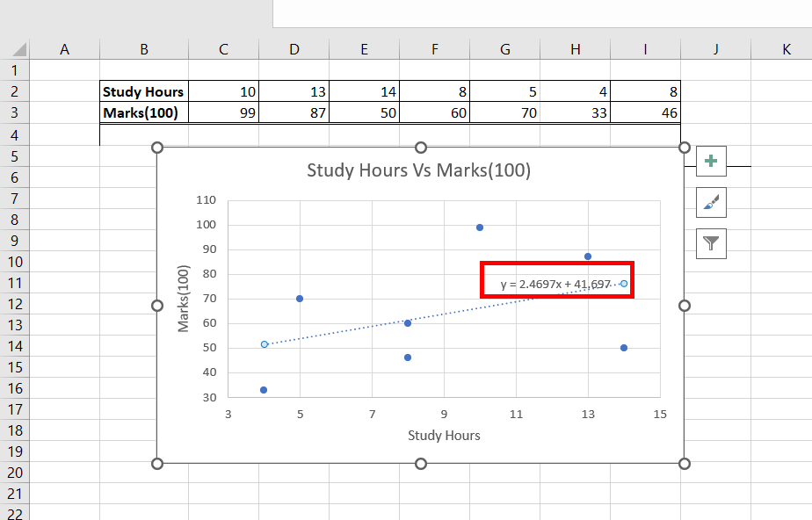Screen dimensions: 812x520
Task: Click the 'Study Hours' label cell
Action: click(x=144, y=91)
